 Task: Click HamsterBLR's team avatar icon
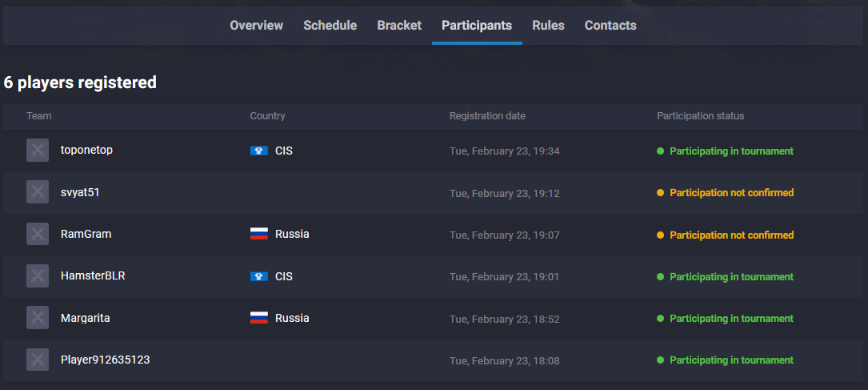38,275
